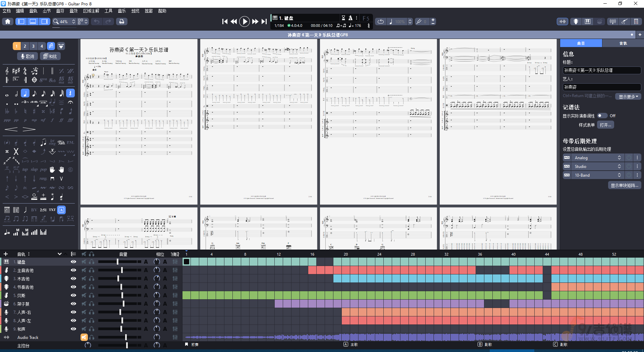This screenshot has height=352, width=644.
Task: Insert a dead note X symbol
Action: click(16, 151)
